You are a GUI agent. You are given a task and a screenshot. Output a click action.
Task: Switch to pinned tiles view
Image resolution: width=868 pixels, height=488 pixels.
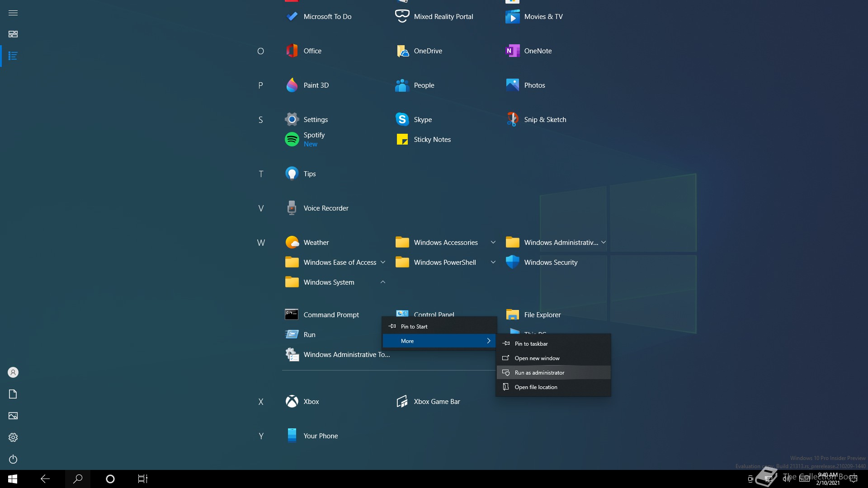click(13, 34)
